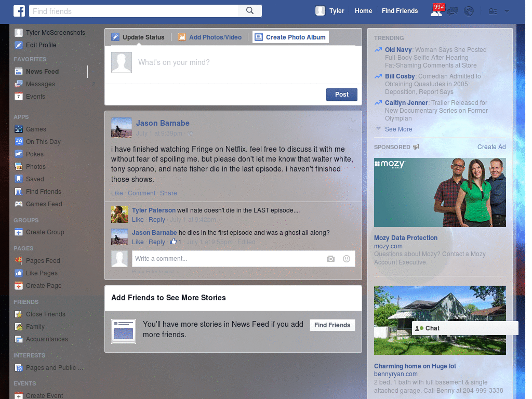Open the Chat bar
Screen dimensions: 532x399
pyautogui.click(x=465, y=328)
